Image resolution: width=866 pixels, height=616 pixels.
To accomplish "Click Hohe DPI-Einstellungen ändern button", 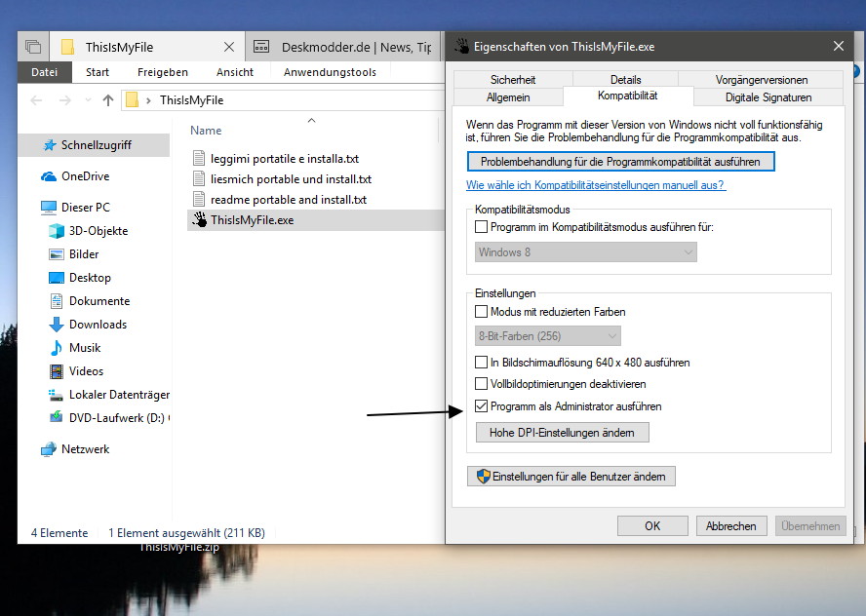I will [x=563, y=433].
